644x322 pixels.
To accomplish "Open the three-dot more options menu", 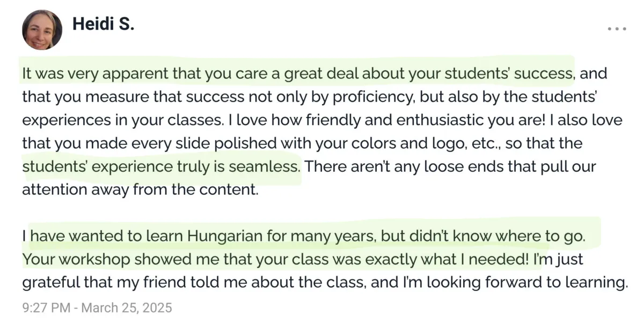I will pyautogui.click(x=617, y=28).
